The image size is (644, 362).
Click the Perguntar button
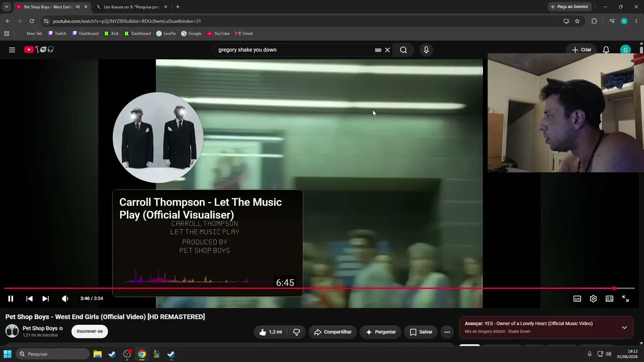pyautogui.click(x=380, y=332)
